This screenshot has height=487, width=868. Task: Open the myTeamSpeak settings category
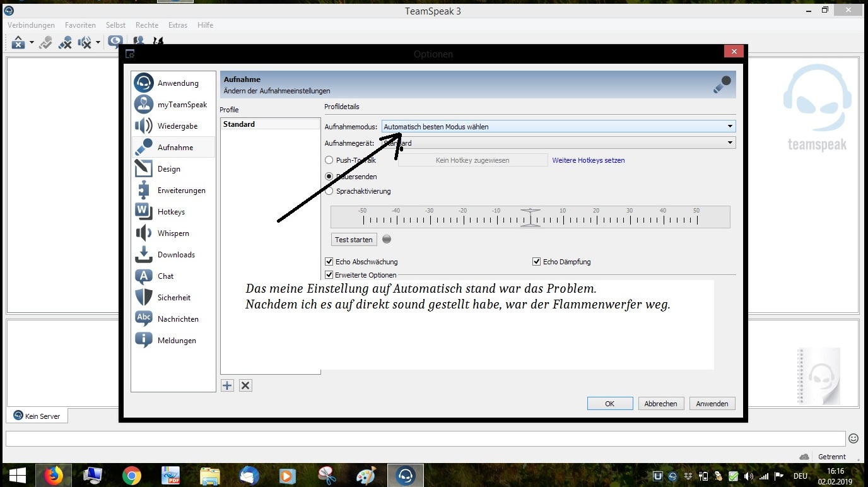[x=173, y=105]
